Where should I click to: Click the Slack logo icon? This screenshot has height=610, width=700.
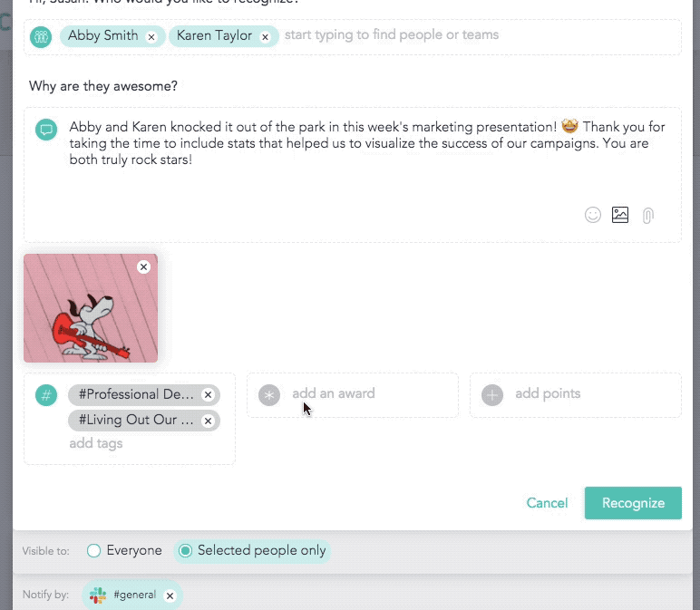coord(98,595)
